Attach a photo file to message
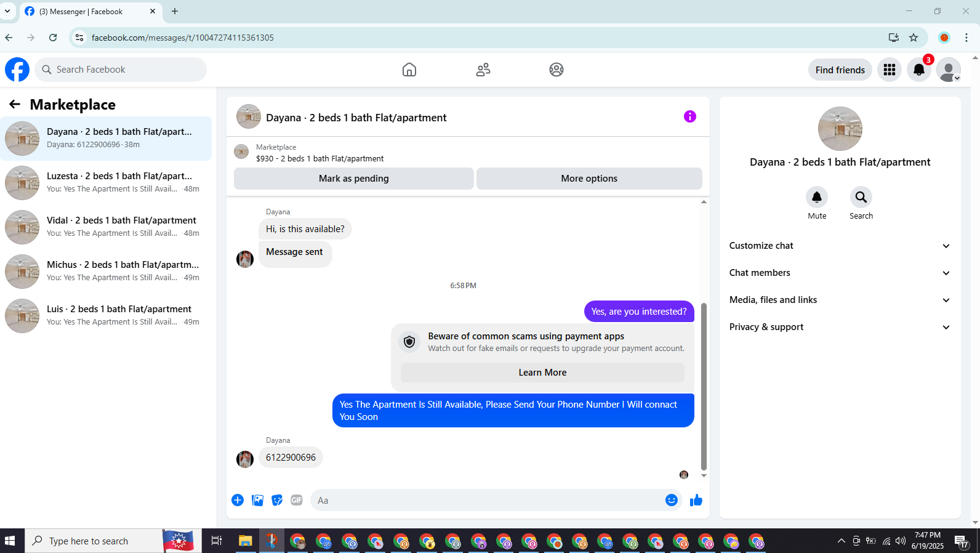The width and height of the screenshot is (980, 553). click(x=258, y=500)
